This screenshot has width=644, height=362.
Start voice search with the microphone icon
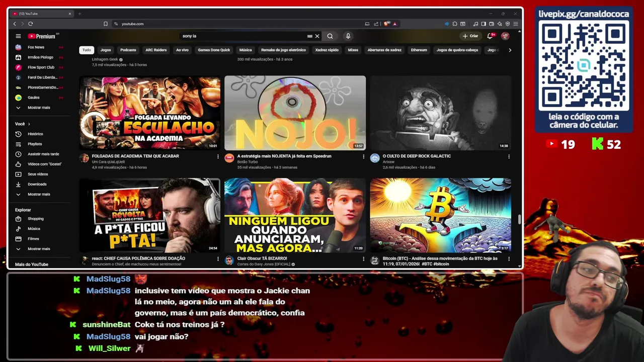348,36
